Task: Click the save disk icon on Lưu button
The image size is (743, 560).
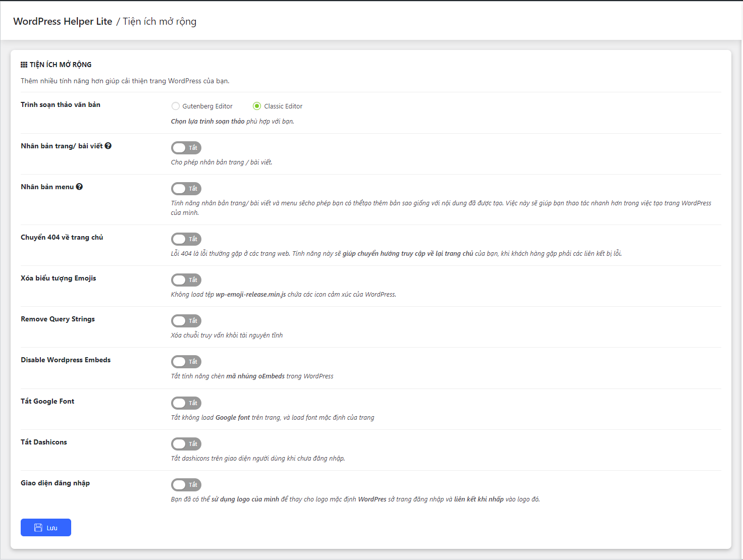Action: coord(38,528)
